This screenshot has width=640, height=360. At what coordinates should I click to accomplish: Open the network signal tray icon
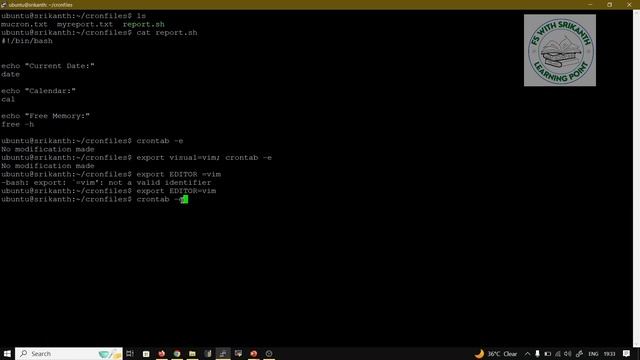tap(558, 354)
